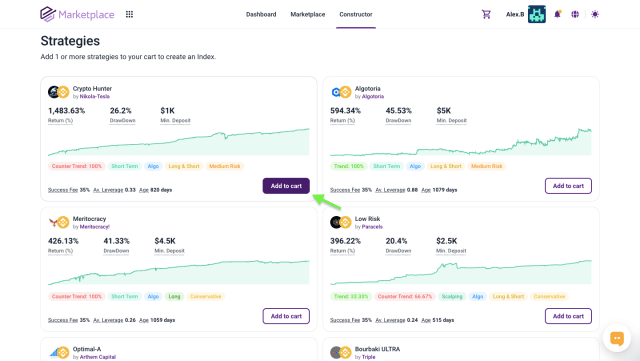The image size is (640, 361).
Task: Toggle the light/dark theme sun icon
Action: 595,14
